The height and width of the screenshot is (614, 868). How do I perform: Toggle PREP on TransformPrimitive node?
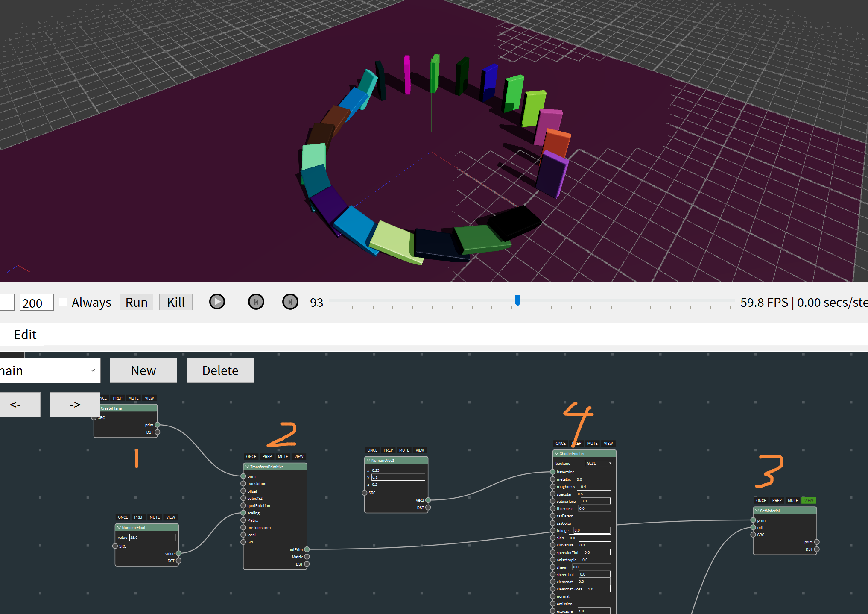coord(267,456)
